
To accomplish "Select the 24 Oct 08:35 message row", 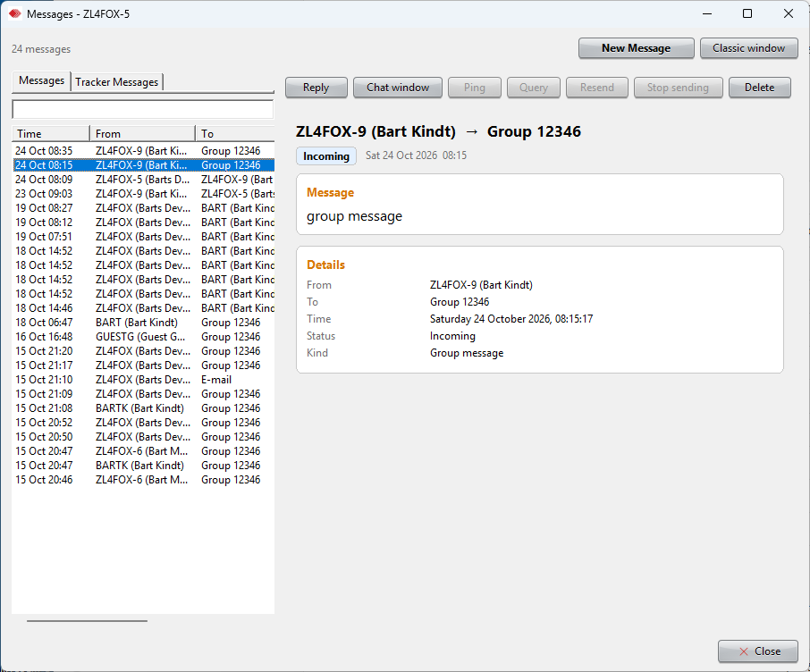I will click(x=143, y=151).
